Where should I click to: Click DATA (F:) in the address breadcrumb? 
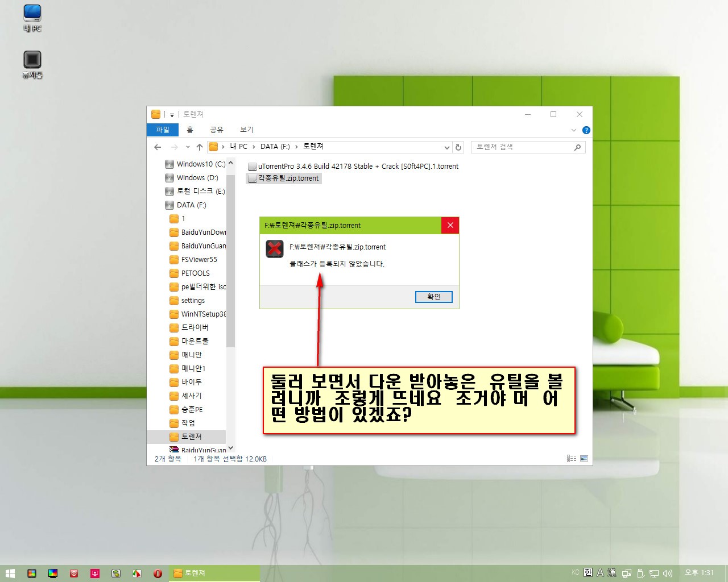pos(275,147)
